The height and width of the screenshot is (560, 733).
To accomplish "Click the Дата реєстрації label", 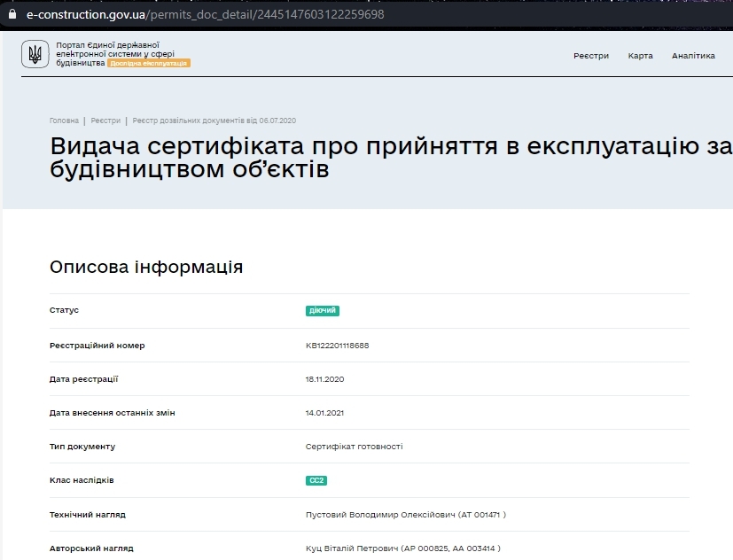I will tap(83, 379).
